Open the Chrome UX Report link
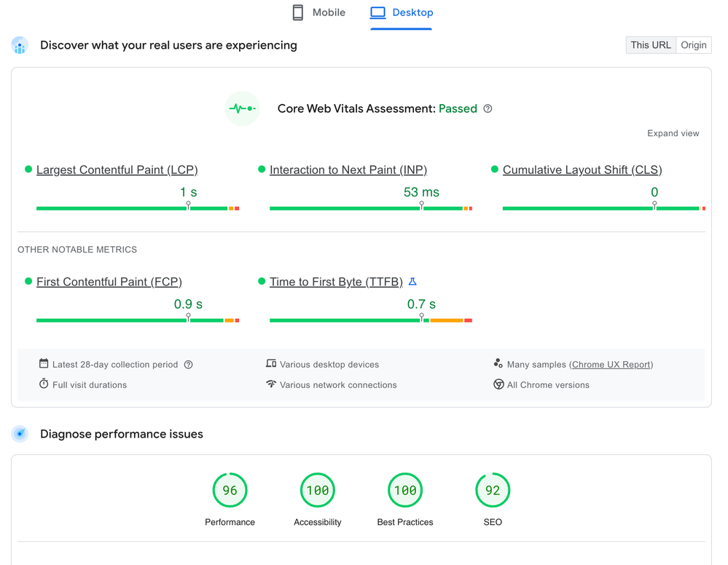Viewport: 728px width, 565px height. click(611, 365)
